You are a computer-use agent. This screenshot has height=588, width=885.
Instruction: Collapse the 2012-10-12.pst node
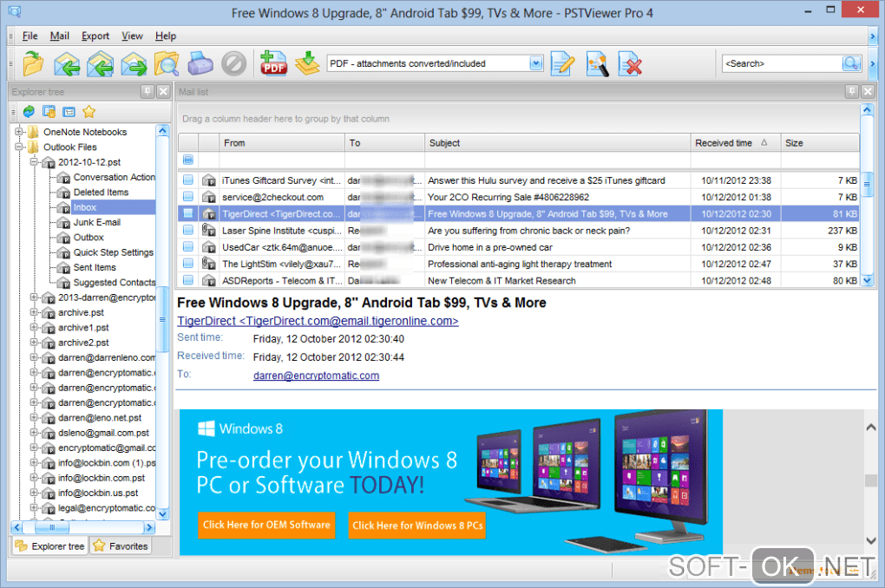point(34,162)
